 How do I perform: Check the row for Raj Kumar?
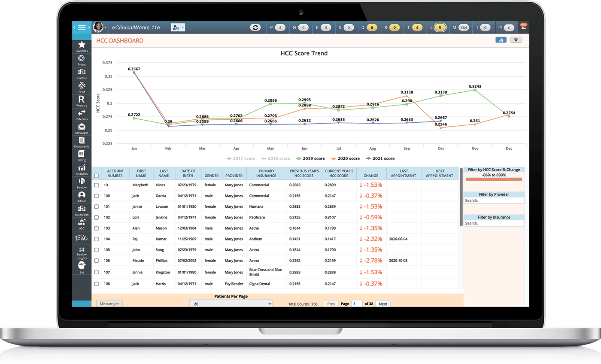[x=96, y=239]
